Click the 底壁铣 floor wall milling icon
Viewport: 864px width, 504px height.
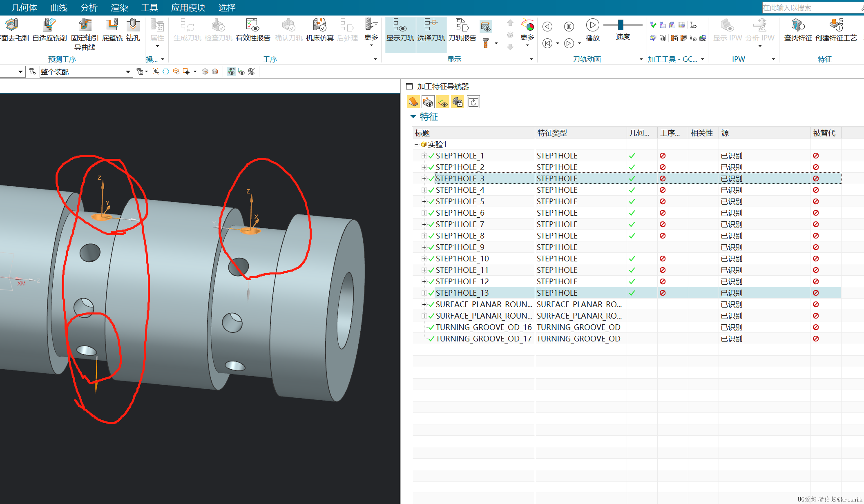point(112,30)
